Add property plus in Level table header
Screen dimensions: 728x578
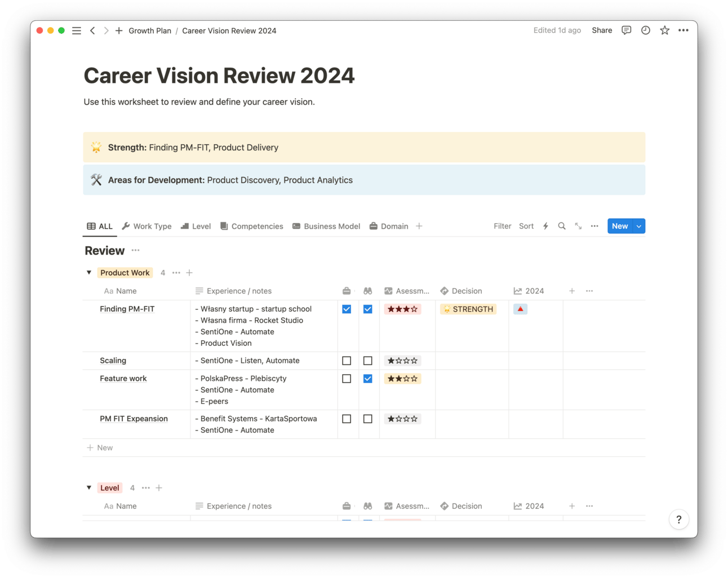tap(572, 506)
